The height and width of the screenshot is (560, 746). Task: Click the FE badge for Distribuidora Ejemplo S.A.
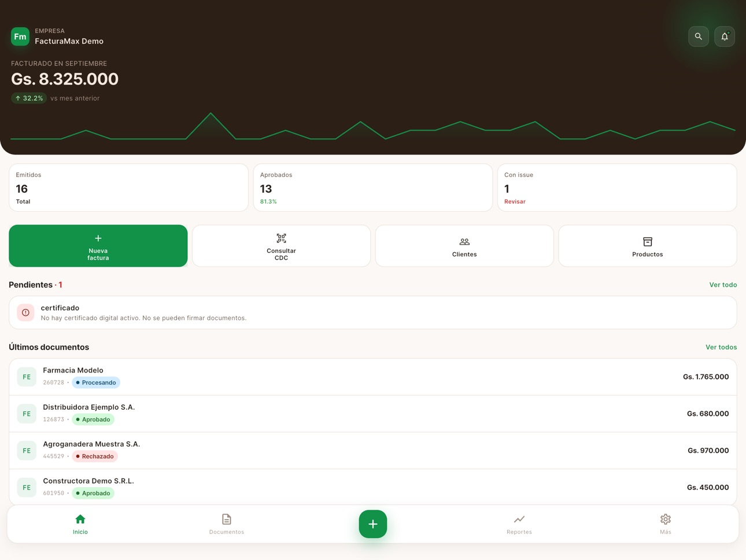[x=27, y=414]
